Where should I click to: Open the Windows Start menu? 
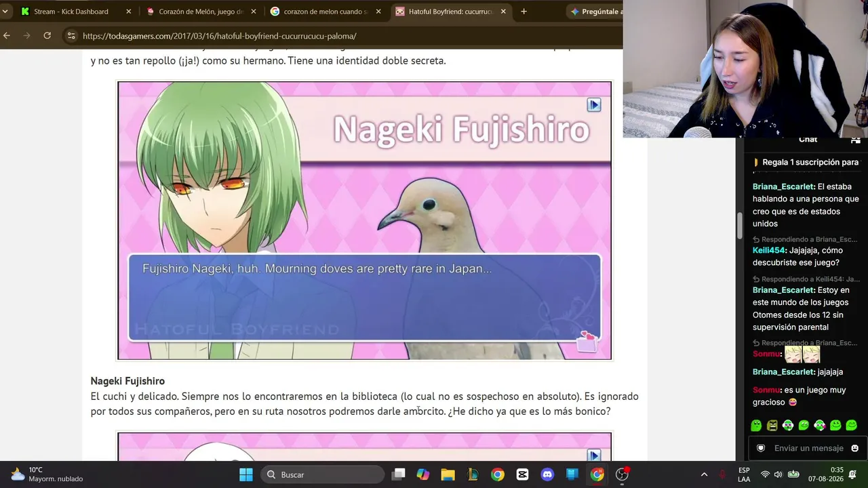[x=246, y=474]
